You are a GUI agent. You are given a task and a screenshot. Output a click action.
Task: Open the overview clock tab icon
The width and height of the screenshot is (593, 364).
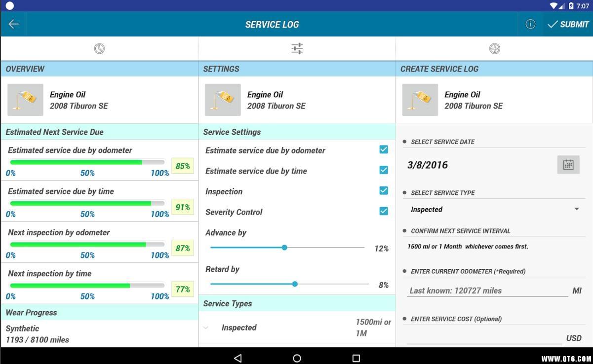pos(99,48)
